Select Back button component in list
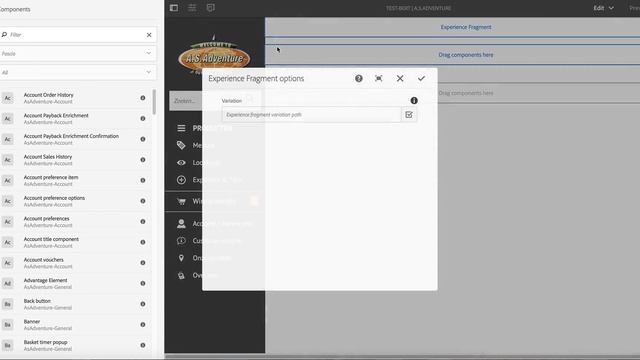This screenshot has width=640, height=360. coord(76,304)
